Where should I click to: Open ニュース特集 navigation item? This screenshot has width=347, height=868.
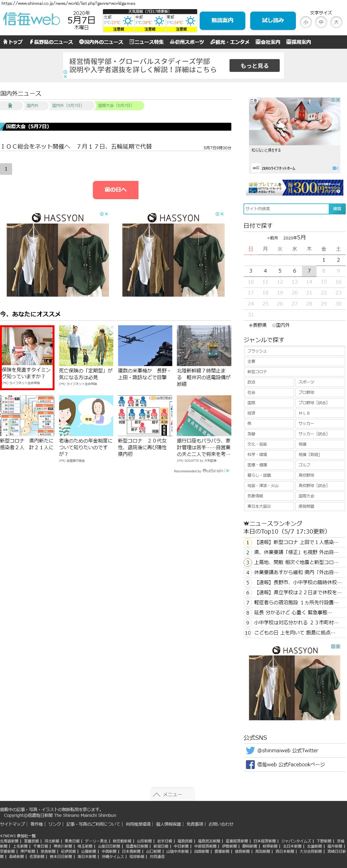(146, 42)
